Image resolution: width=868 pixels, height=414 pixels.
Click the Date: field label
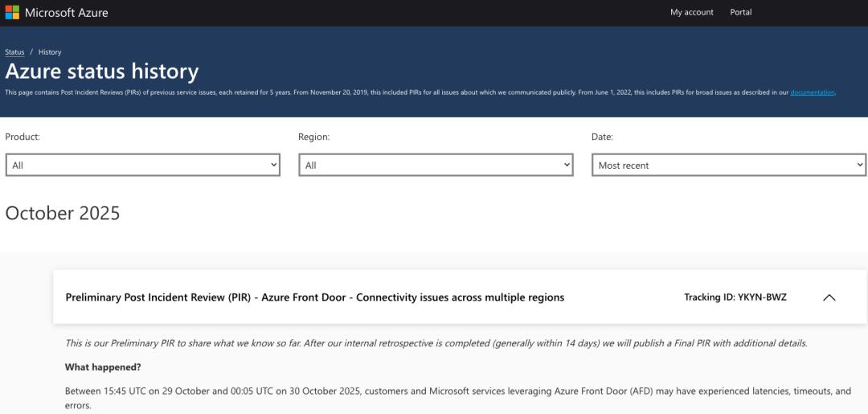tap(602, 137)
